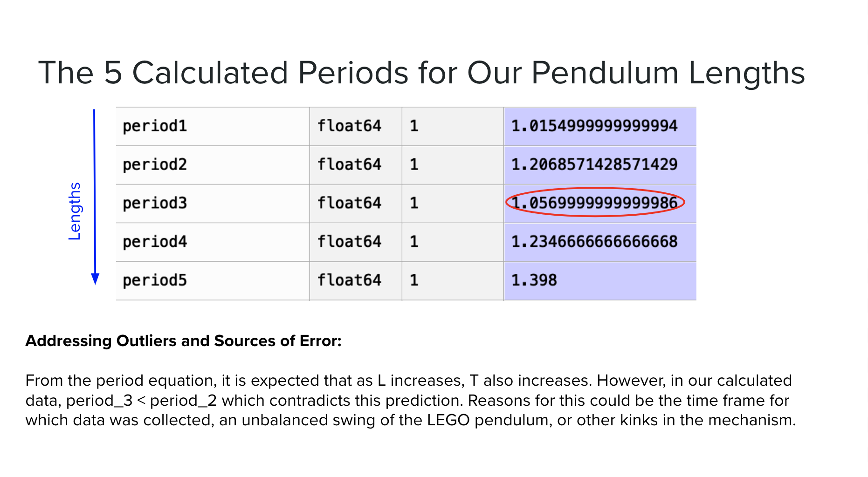Click the paragraph about the period equation
The image size is (868, 477).
pos(411,400)
